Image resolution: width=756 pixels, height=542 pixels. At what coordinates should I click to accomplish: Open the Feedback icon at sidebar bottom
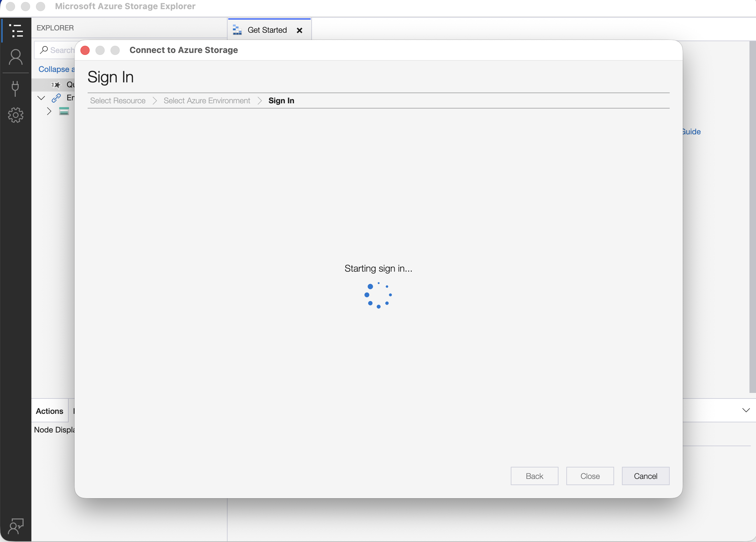coord(16,526)
